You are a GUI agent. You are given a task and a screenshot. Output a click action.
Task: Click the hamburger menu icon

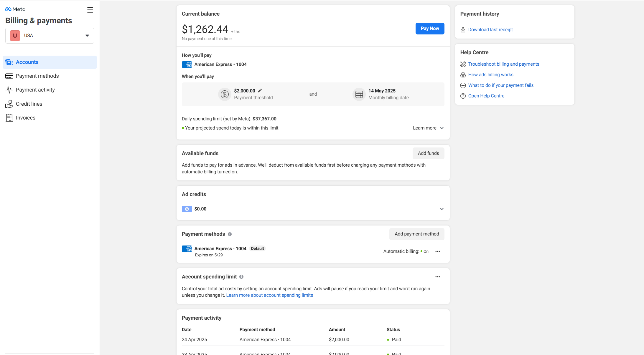(90, 10)
